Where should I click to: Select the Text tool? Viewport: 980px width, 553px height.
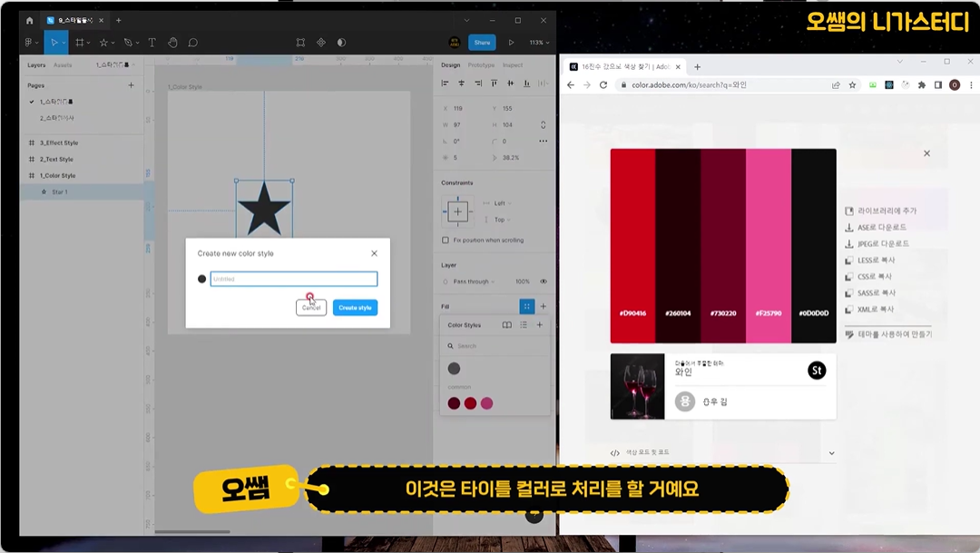(152, 43)
